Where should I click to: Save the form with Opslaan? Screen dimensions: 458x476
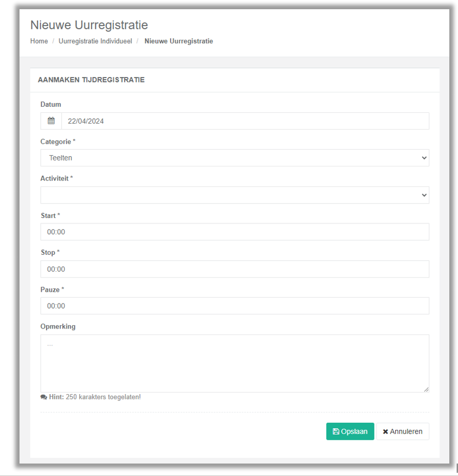tap(350, 432)
